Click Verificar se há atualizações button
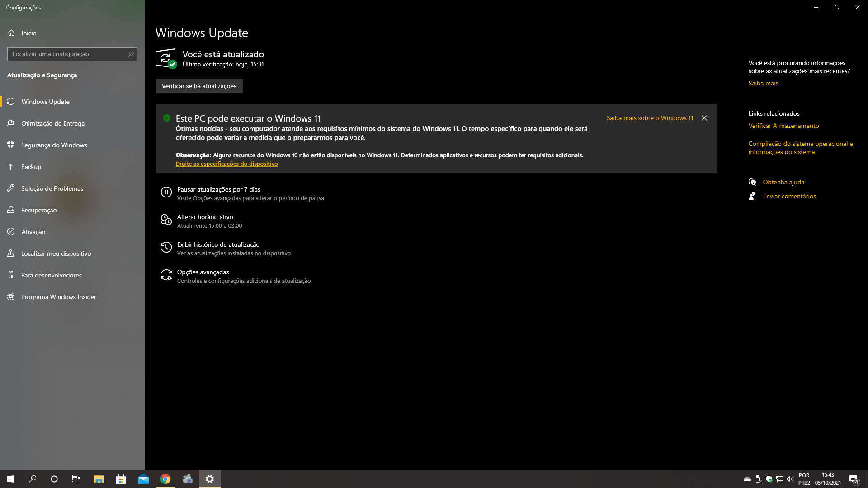This screenshot has width=868, height=488. (199, 86)
